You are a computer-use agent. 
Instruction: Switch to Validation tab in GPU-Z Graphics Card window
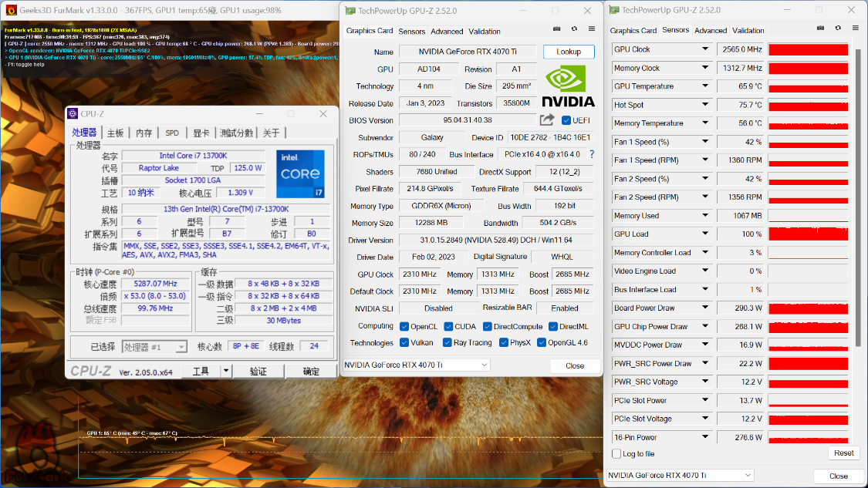pyautogui.click(x=485, y=32)
